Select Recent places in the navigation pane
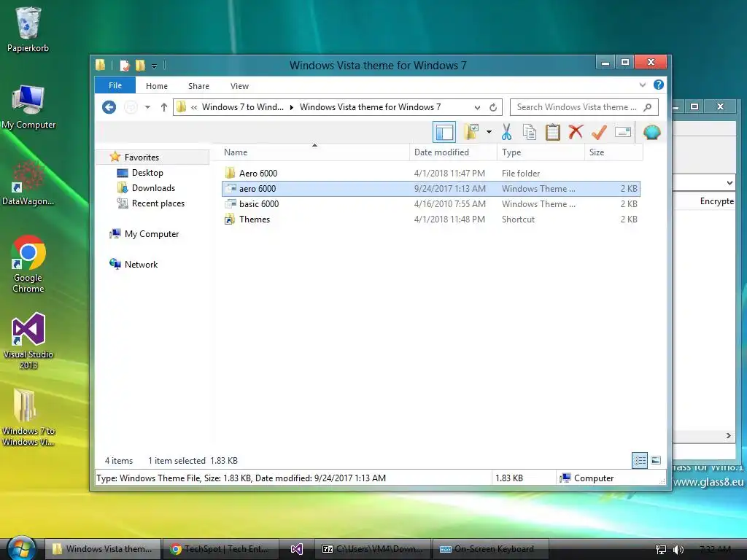 pyautogui.click(x=158, y=203)
